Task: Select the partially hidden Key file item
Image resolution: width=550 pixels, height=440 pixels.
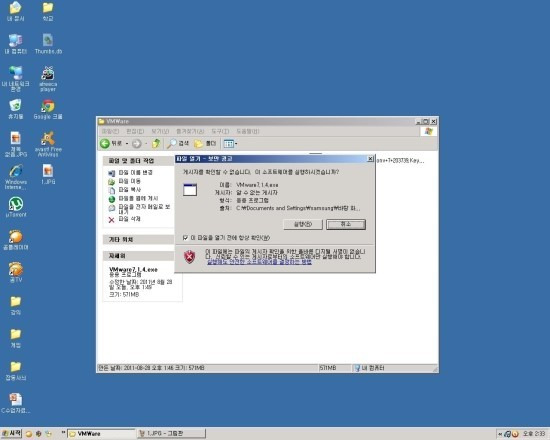Action: (x=400, y=161)
